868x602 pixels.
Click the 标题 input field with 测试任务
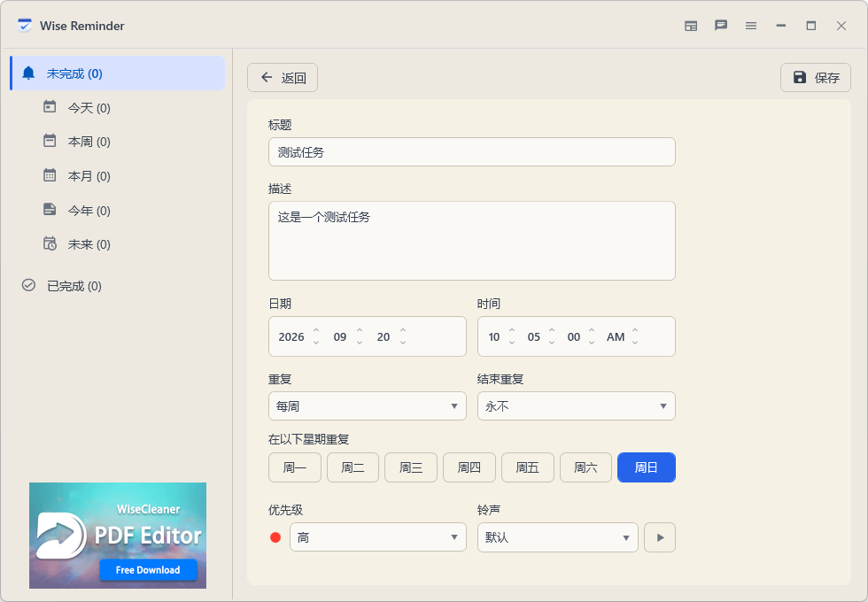click(x=471, y=151)
